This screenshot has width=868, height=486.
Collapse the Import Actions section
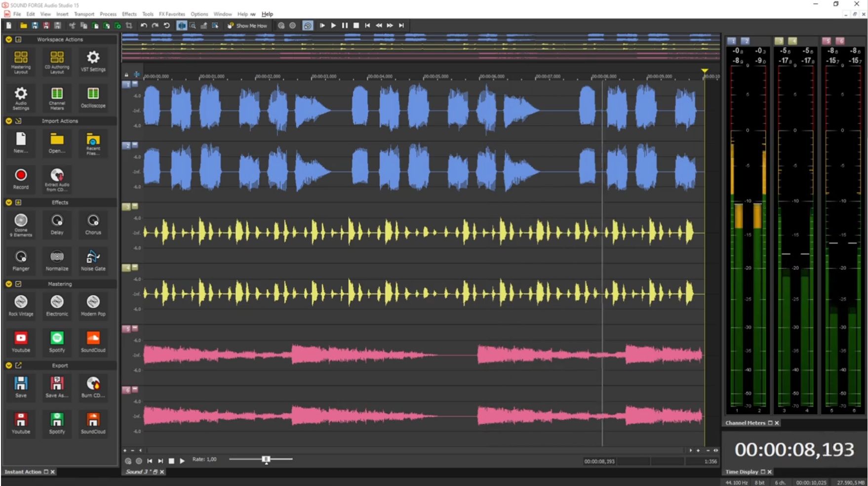pos(8,121)
